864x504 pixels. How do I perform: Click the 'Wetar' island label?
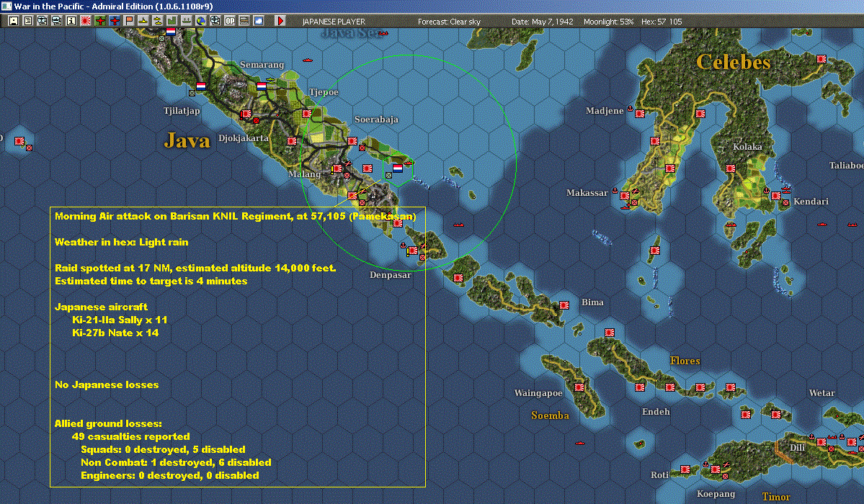821,392
